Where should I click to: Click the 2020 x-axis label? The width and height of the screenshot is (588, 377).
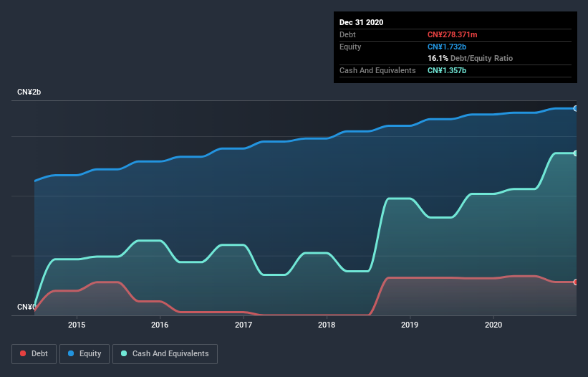tap(493, 325)
